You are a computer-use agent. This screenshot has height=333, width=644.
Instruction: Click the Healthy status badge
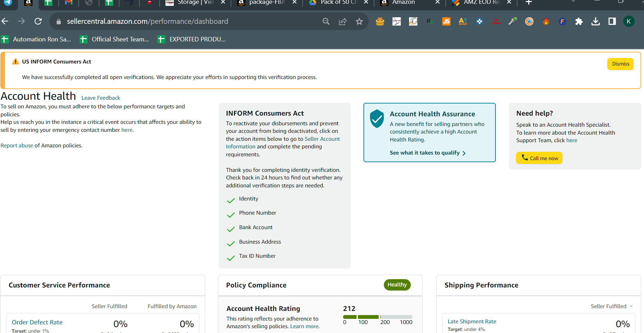(397, 285)
